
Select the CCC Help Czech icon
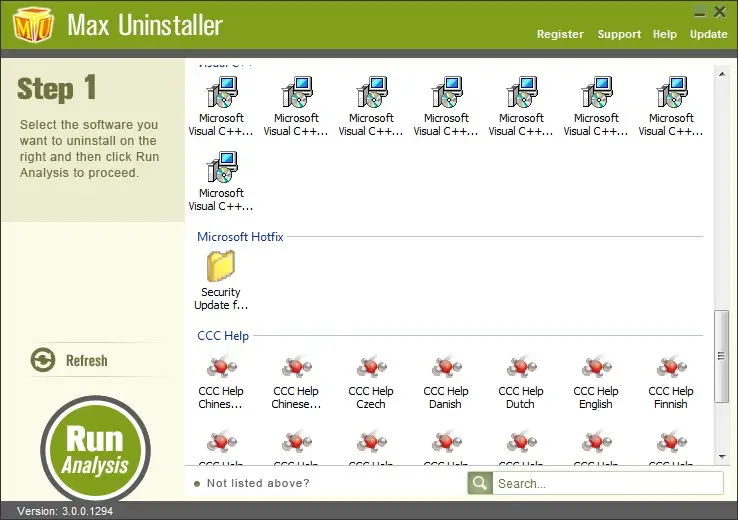tap(371, 368)
